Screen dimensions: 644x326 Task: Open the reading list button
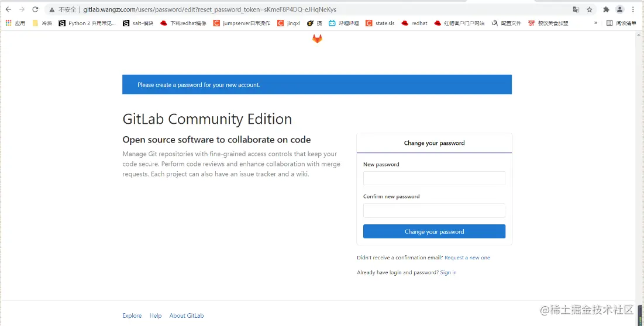[621, 23]
